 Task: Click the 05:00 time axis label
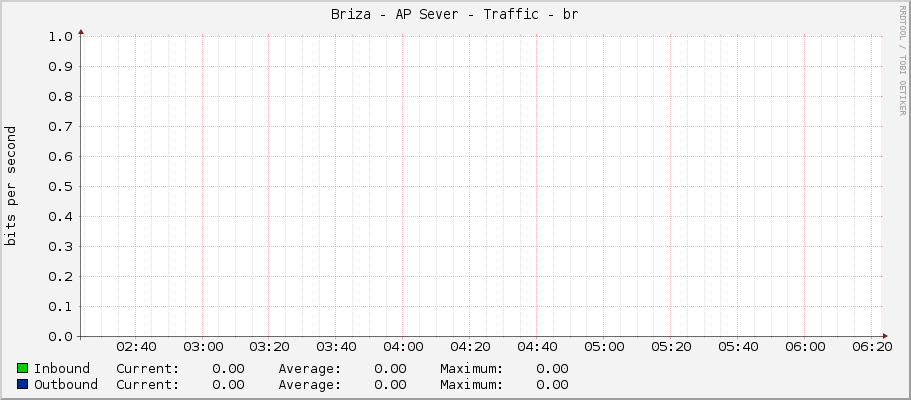pyautogui.click(x=604, y=347)
